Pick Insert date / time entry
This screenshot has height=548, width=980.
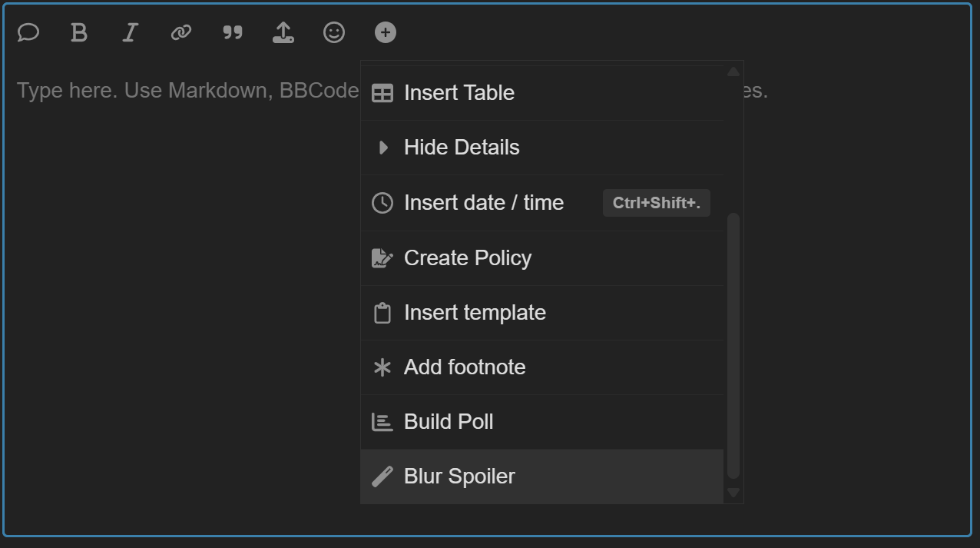click(x=542, y=203)
